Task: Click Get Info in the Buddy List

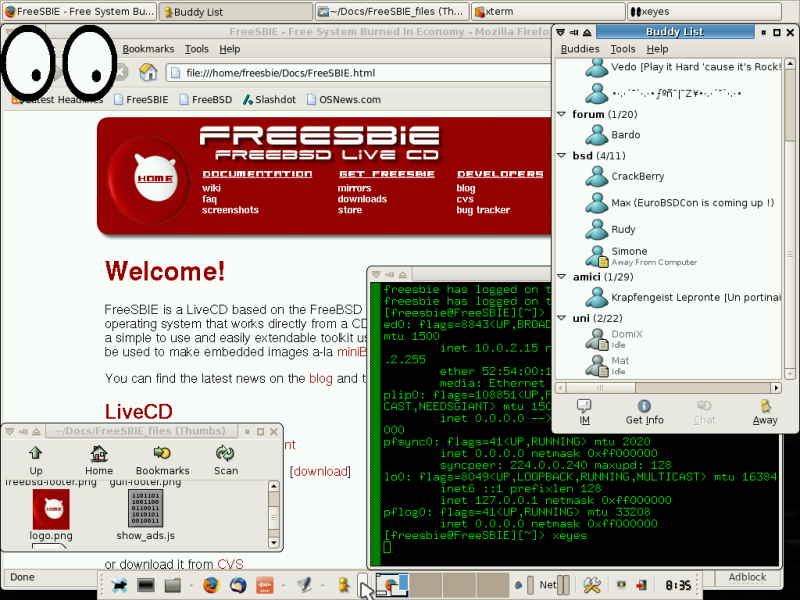Action: 644,410
